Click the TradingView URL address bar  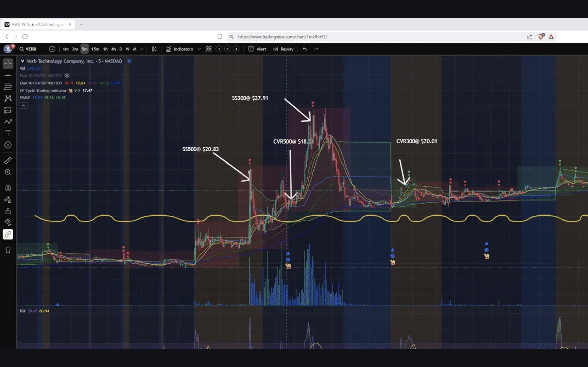(x=282, y=37)
